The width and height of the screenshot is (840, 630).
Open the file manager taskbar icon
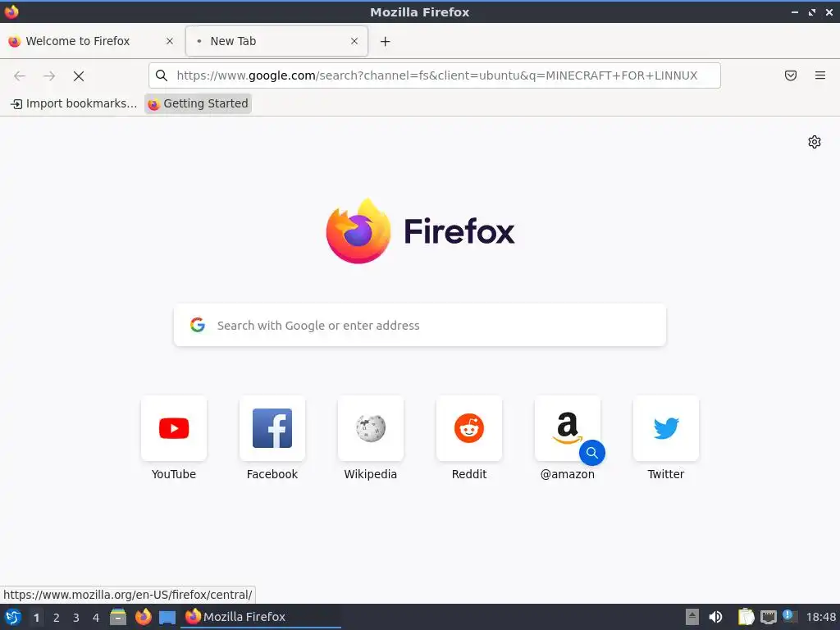[118, 617]
